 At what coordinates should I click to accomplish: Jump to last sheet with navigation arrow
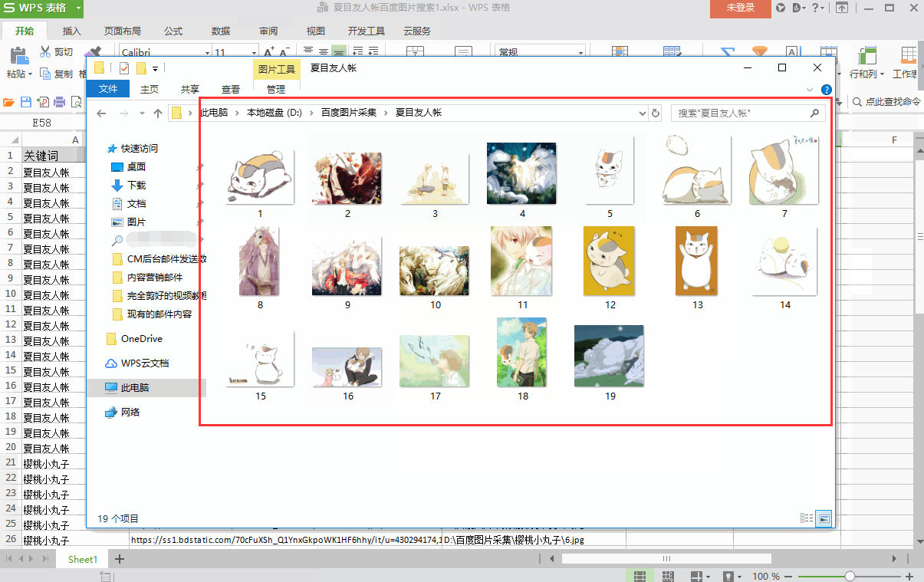pos(44,560)
